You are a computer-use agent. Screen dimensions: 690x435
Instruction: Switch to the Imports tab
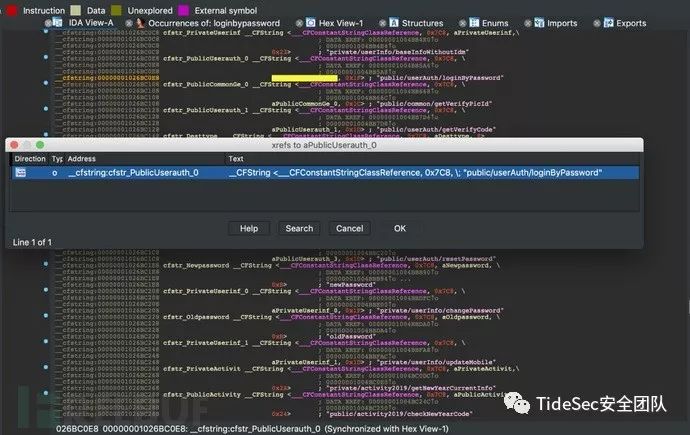pyautogui.click(x=562, y=23)
